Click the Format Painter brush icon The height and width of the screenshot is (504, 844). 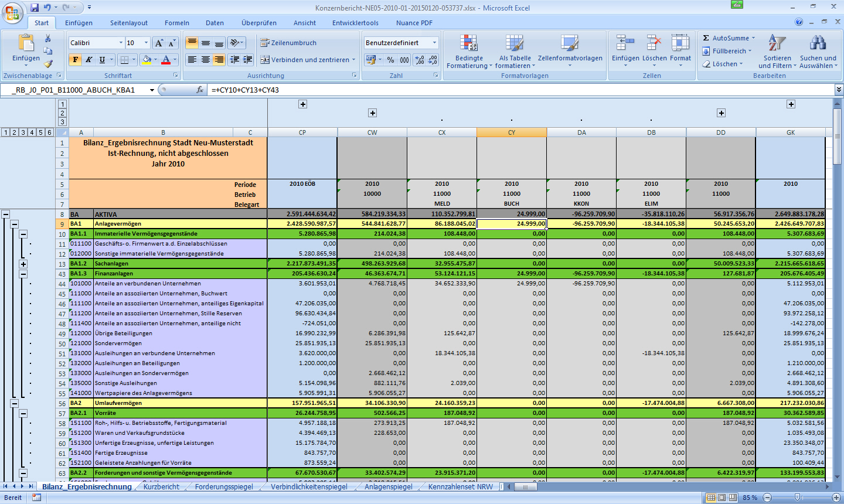click(x=48, y=64)
